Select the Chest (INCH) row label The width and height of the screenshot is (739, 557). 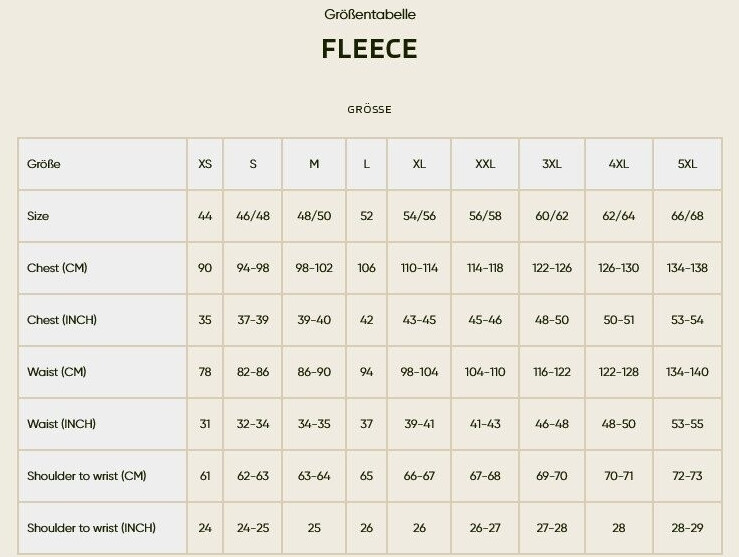point(62,320)
